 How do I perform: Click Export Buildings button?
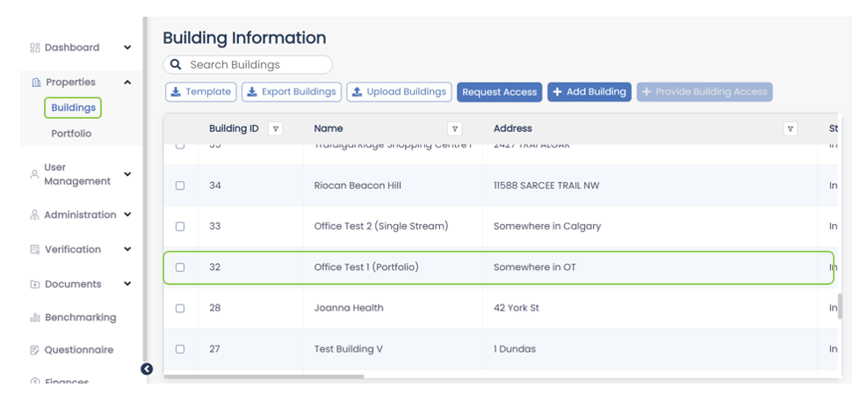click(292, 92)
